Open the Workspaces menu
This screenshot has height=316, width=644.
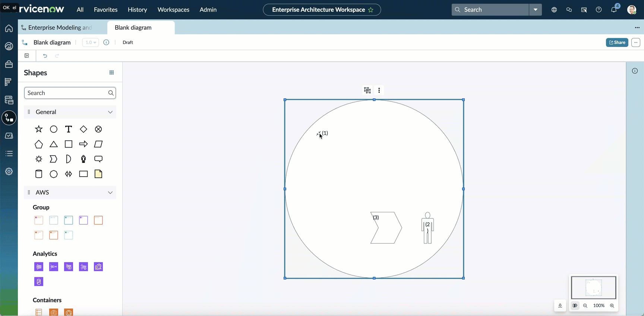coord(173,10)
